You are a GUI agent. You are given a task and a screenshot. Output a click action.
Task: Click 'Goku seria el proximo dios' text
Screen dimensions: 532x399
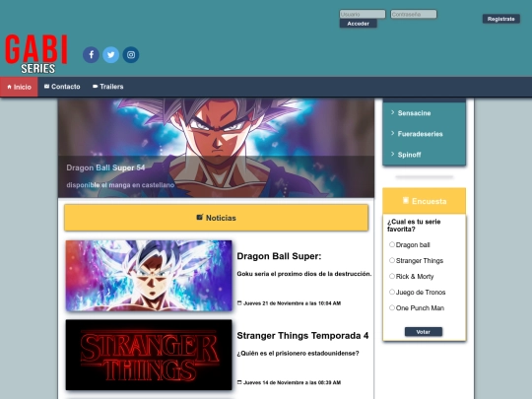tap(304, 274)
